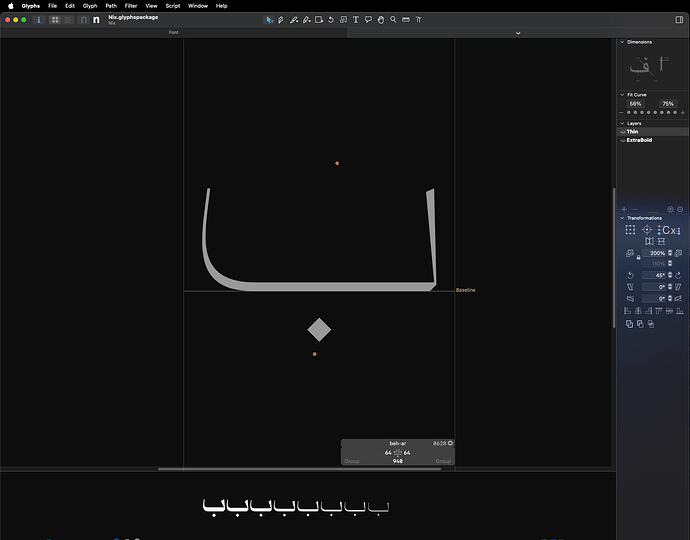Edit the 45° rotation field
690x540 pixels.
655,275
